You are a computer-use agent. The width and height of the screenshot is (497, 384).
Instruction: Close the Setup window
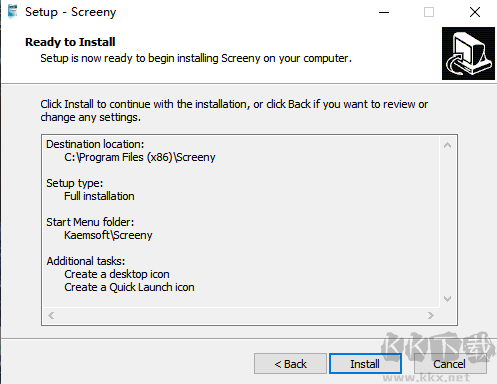tap(475, 12)
